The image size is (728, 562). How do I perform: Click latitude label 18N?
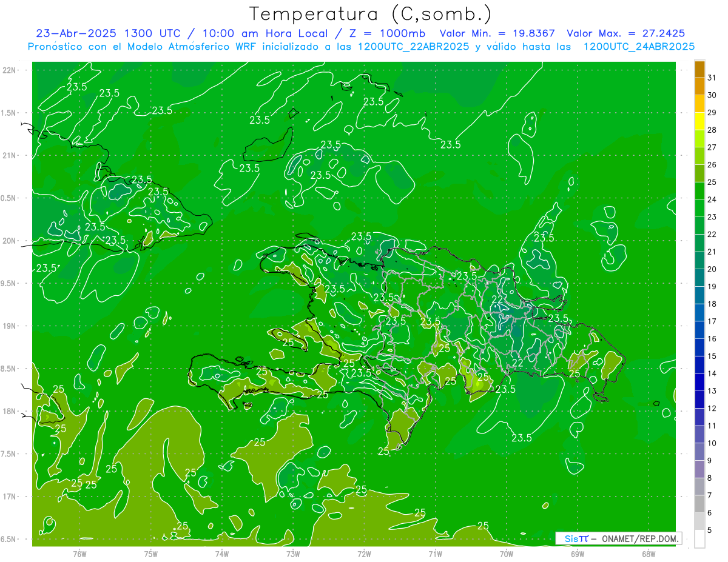[10, 411]
